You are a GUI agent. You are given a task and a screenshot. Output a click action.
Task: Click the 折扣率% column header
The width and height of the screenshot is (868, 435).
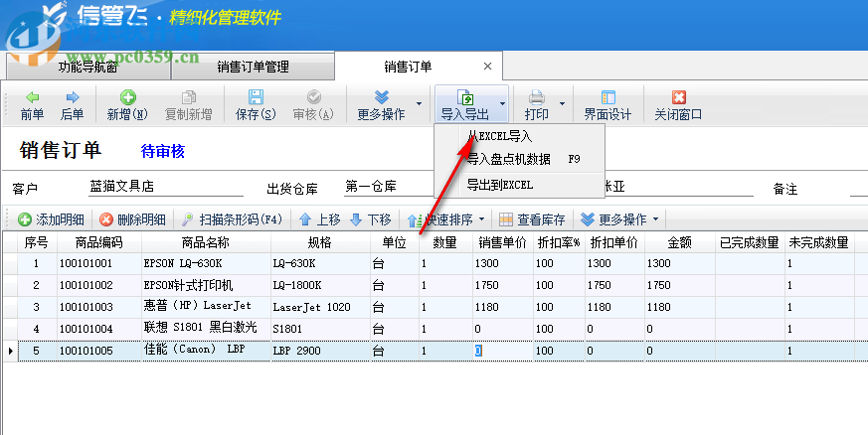559,242
